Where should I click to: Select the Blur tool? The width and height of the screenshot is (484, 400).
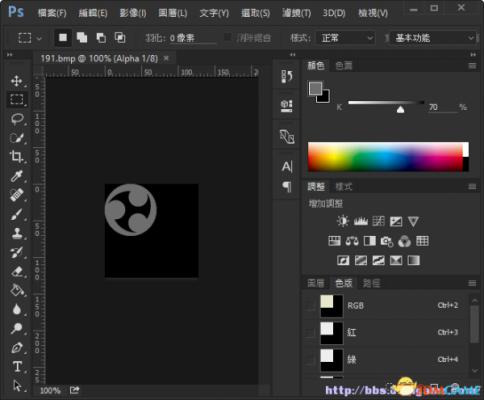(16, 309)
